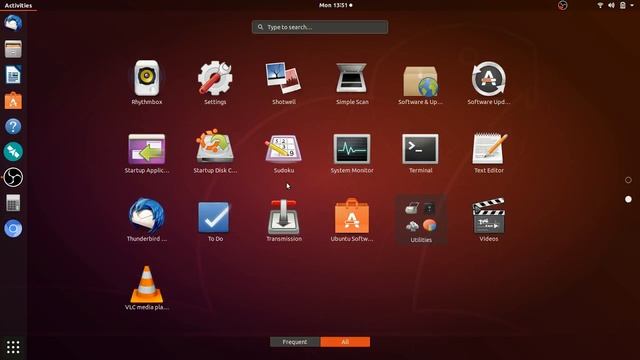Viewport: 640px width, 360px height.
Task: Select the second app page indicator
Action: click(628, 199)
